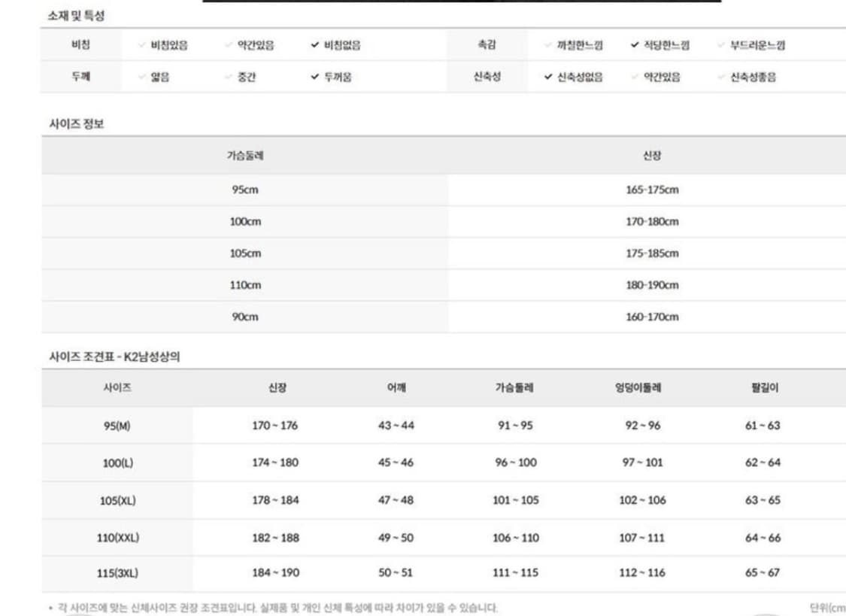Select the 비침있음 checkmark option
The width and height of the screenshot is (846, 616).
pyautogui.click(x=163, y=45)
